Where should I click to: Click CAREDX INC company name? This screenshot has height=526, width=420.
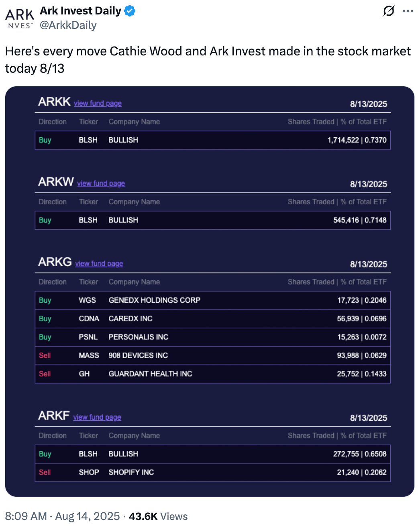pos(130,319)
